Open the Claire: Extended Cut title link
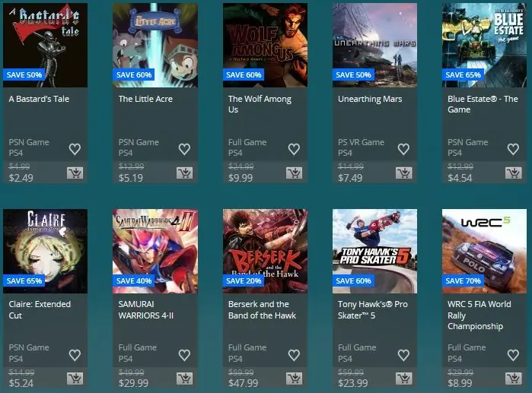 pyautogui.click(x=40, y=309)
